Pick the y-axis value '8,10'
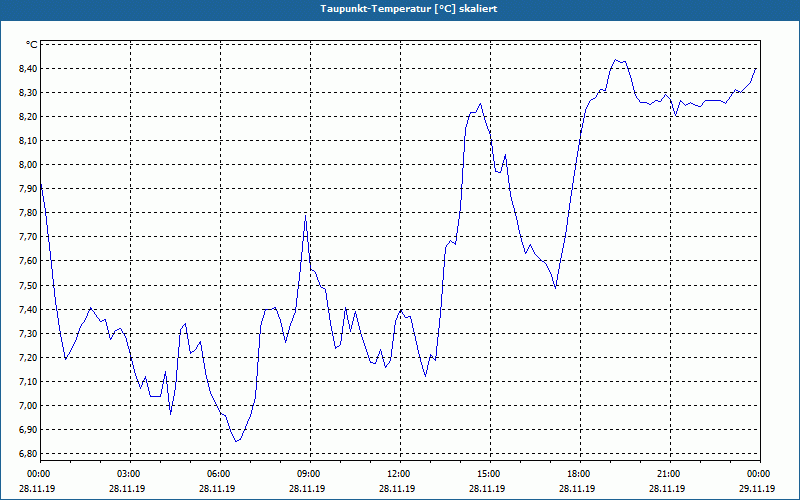800x500 pixels. tap(29, 140)
